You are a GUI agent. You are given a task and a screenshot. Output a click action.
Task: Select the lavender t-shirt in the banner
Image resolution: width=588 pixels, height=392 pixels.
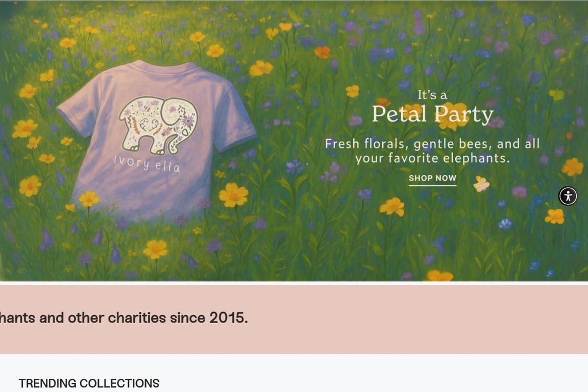click(155, 139)
